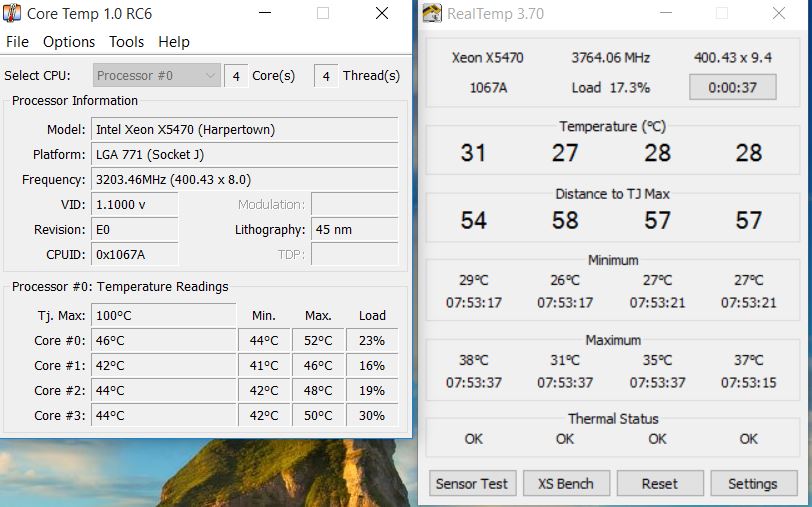The image size is (812, 507).
Task: Click RealTemp temperature reading 31
Action: tap(473, 153)
